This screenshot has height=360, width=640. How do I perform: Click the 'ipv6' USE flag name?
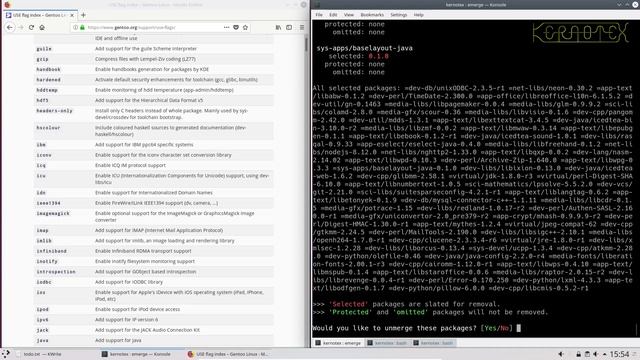[x=42, y=320]
